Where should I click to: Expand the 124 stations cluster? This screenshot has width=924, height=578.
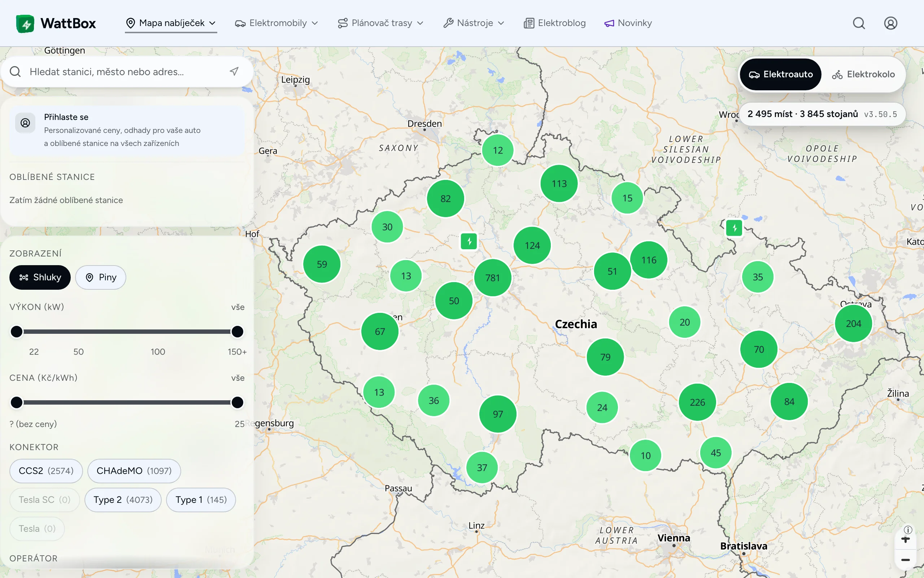point(532,245)
